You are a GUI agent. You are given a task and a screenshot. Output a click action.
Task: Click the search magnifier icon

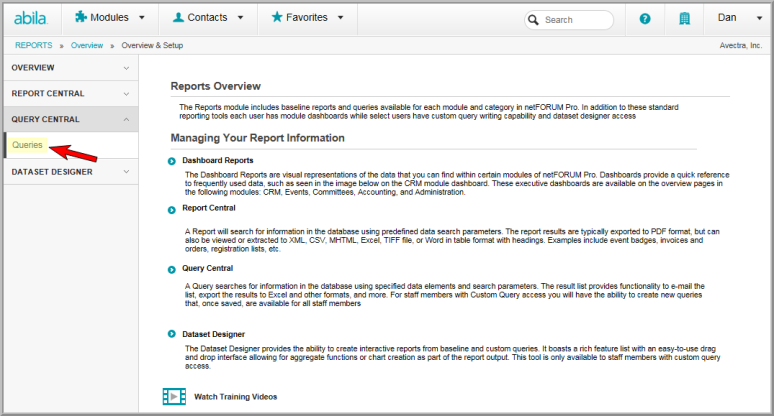pos(533,20)
